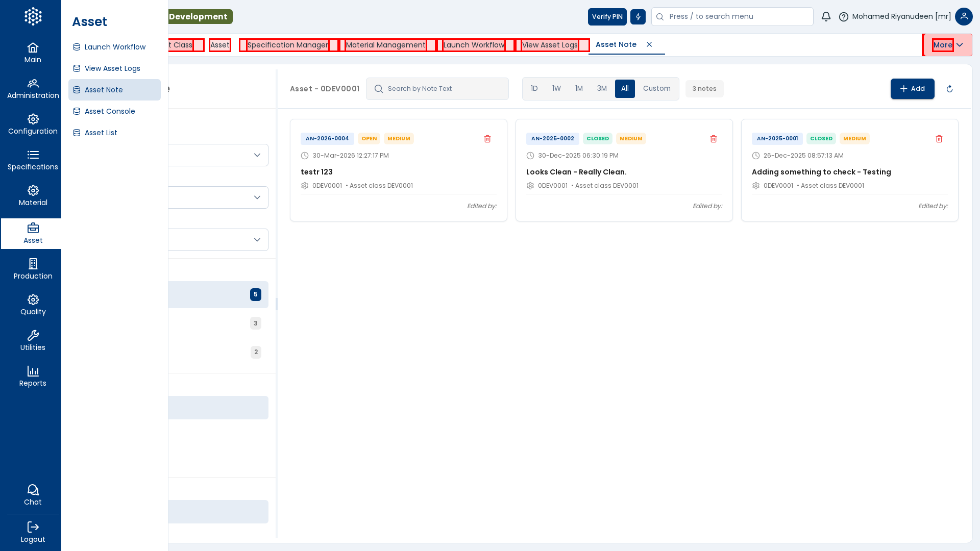
Task: Select the 1W time range filter
Action: [556, 89]
